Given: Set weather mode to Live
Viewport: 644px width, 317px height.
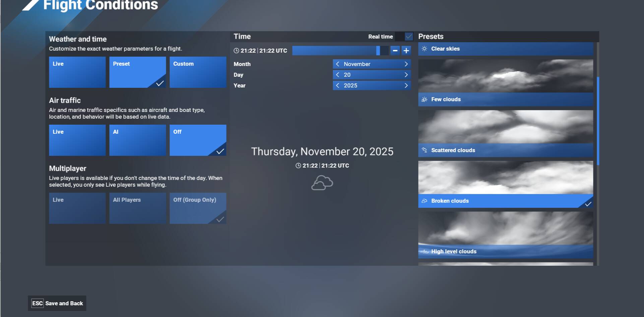Looking at the screenshot, I should pos(77,72).
